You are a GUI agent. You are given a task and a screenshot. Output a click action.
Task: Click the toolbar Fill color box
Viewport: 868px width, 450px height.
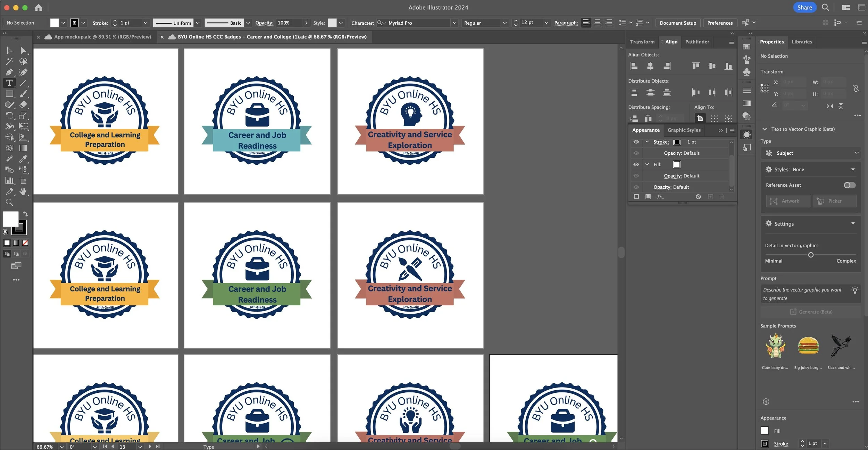coord(10,219)
